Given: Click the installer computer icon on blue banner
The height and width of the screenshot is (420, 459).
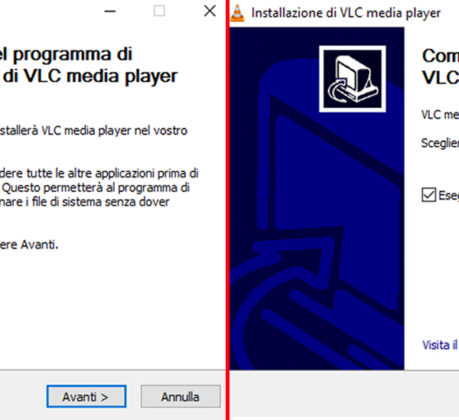Looking at the screenshot, I should [x=353, y=79].
